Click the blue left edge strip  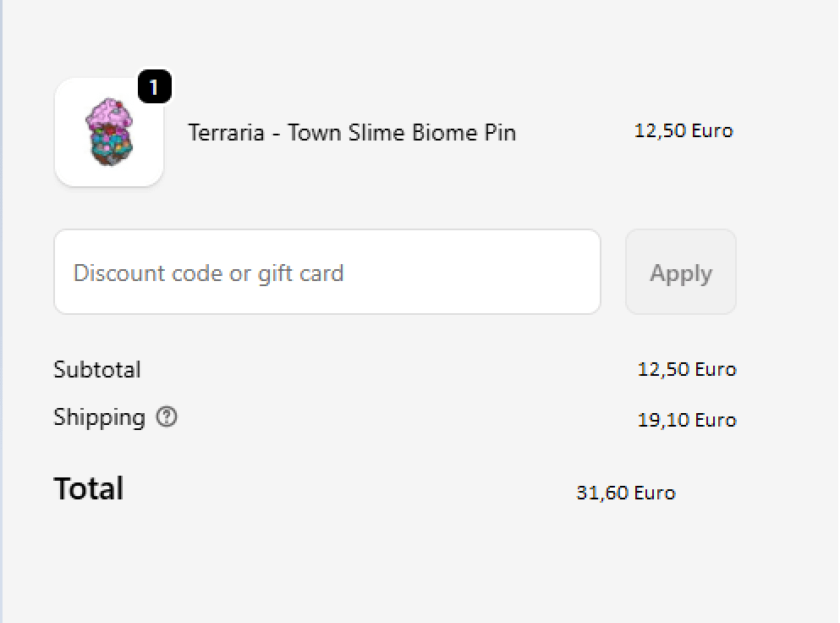pyautogui.click(x=2, y=311)
